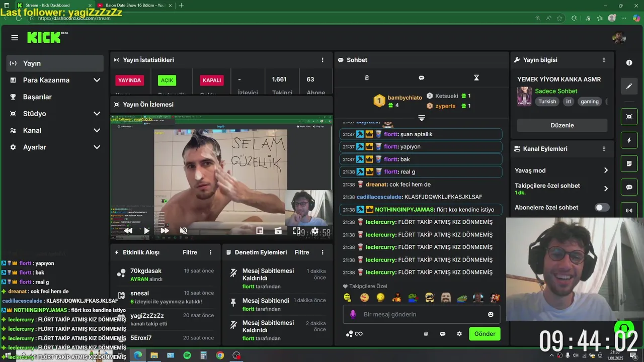The width and height of the screenshot is (644, 362).
Task: Play the stream preview video
Action: point(146,231)
